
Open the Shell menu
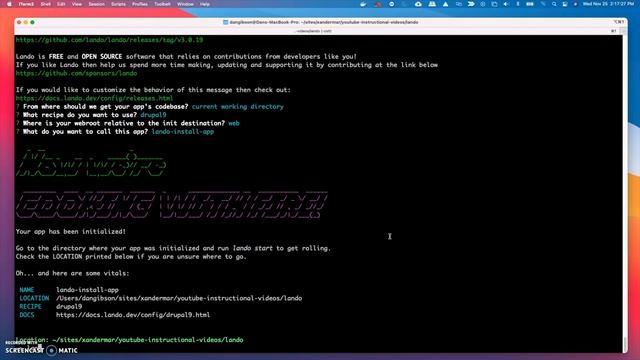[x=46, y=4]
